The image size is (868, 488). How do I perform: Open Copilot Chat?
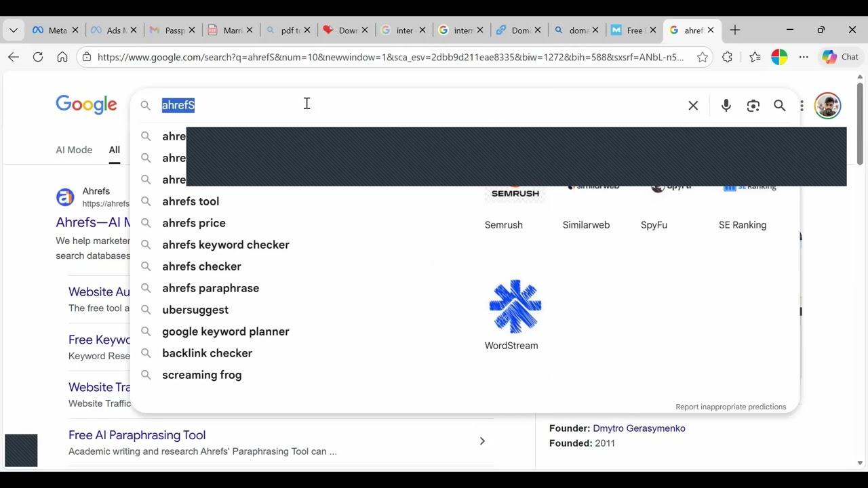pos(840,57)
